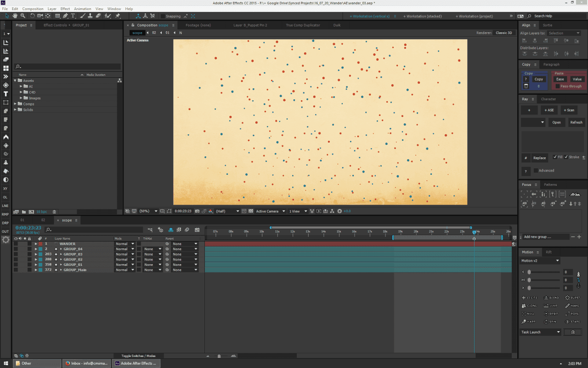Open the Parent dropdown for GROUP_03
This screenshot has height=368, width=588.
pos(185,254)
